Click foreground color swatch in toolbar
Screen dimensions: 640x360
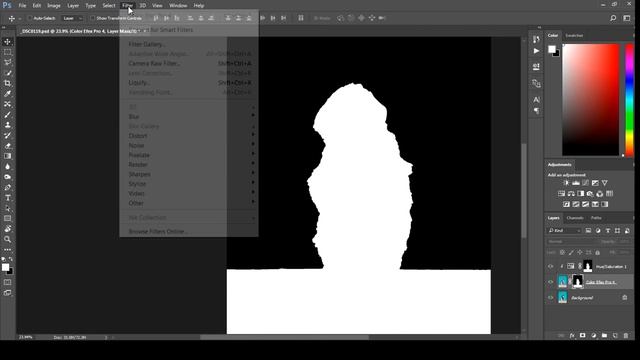(x=5, y=267)
